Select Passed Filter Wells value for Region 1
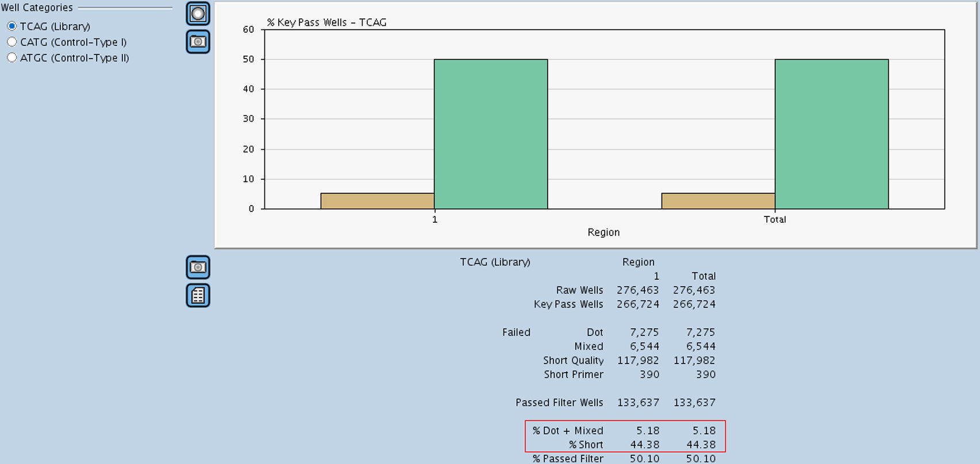Viewport: 980px width, 464px height. 638,403
